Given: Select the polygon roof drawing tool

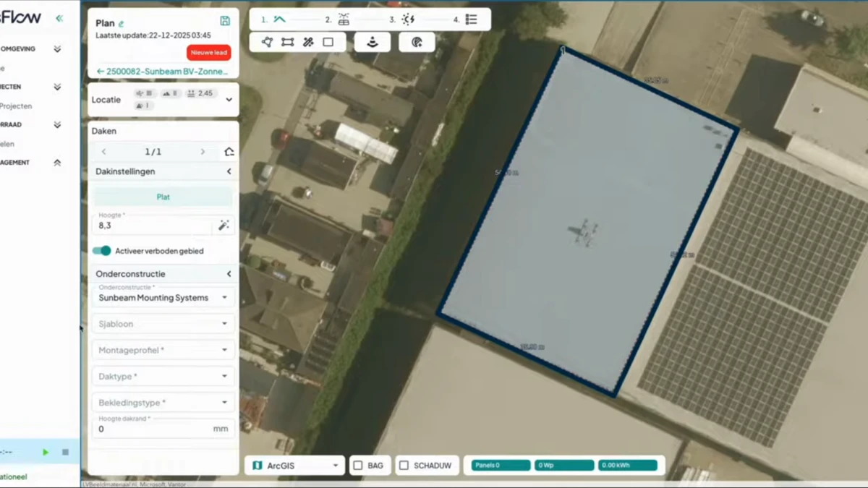Looking at the screenshot, I should click(267, 42).
